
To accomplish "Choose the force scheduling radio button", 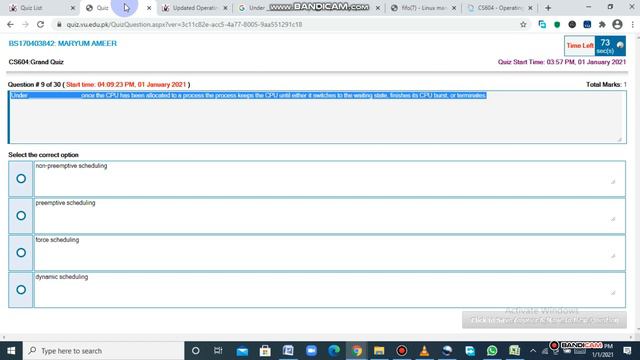I will click(21, 253).
